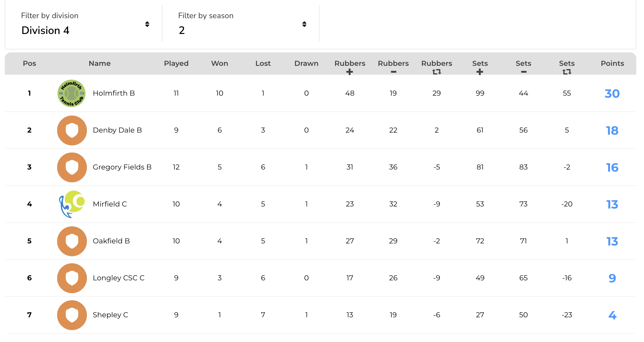
Task: Click Denby Dale B shield badge
Action: pos(72,130)
